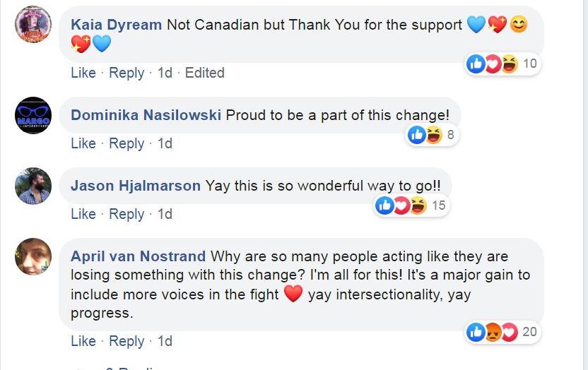Open reaction icons on Jason Hjalmarson's comment
The image size is (588, 370).
[411, 205]
